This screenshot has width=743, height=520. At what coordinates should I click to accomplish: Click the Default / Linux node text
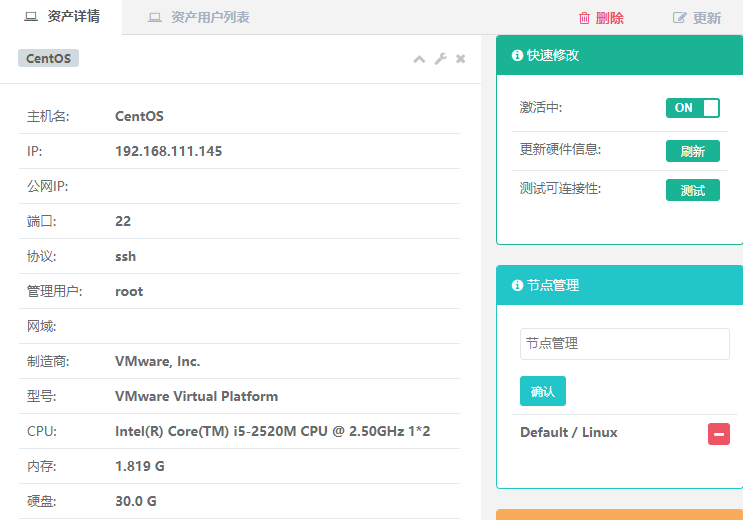point(569,432)
